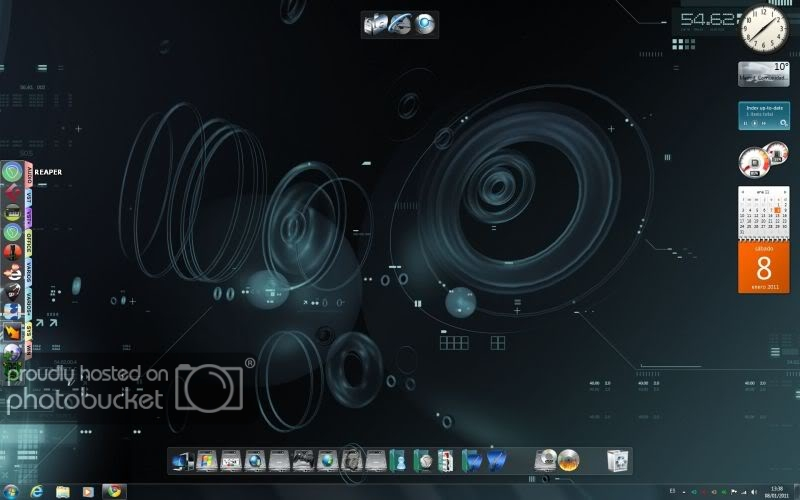Open the Computer icon in bottom dock
Image resolution: width=800 pixels, height=500 pixels.
tap(183, 461)
